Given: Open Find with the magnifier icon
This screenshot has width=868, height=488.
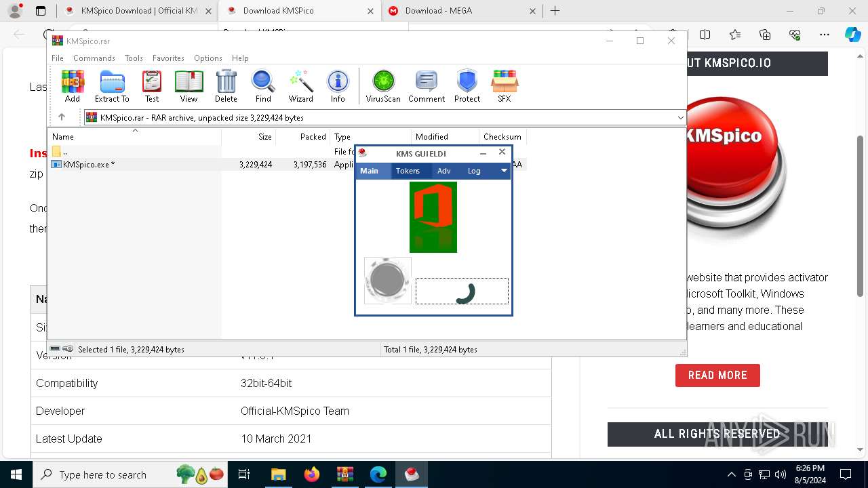Looking at the screenshot, I should pyautogui.click(x=263, y=86).
